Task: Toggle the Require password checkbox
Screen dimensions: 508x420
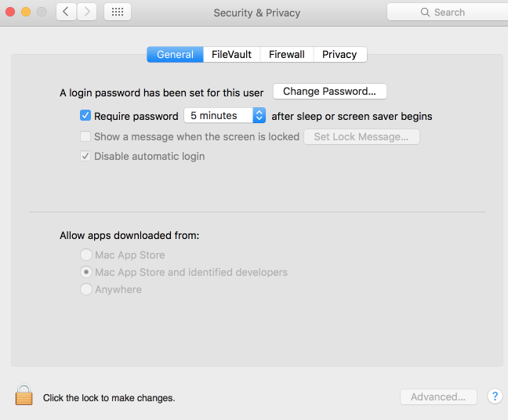Action: [x=85, y=115]
